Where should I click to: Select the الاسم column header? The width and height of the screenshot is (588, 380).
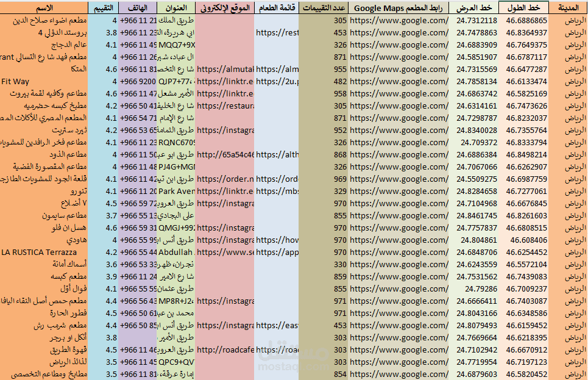(x=44, y=8)
